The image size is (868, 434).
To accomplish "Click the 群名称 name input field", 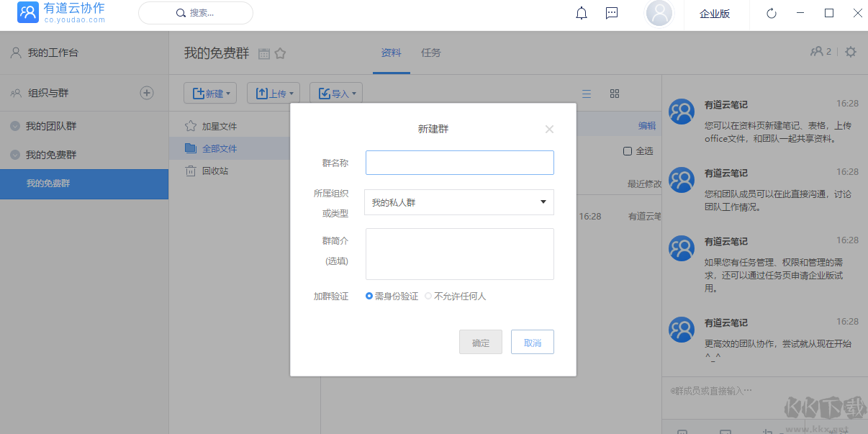I will tap(459, 163).
